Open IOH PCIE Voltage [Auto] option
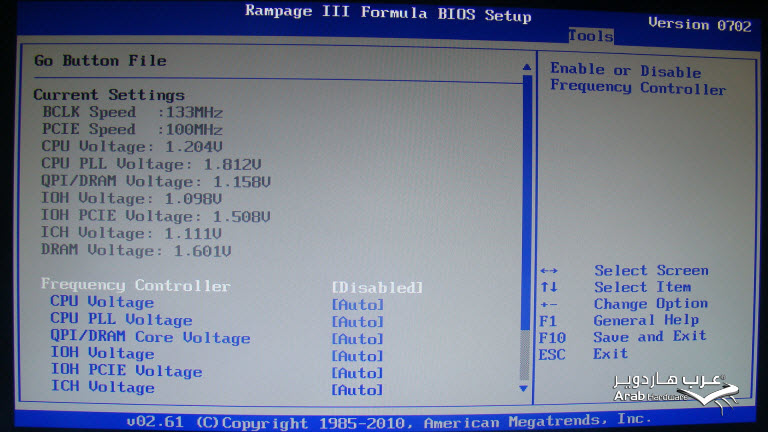The width and height of the screenshot is (768, 432). coord(357,373)
